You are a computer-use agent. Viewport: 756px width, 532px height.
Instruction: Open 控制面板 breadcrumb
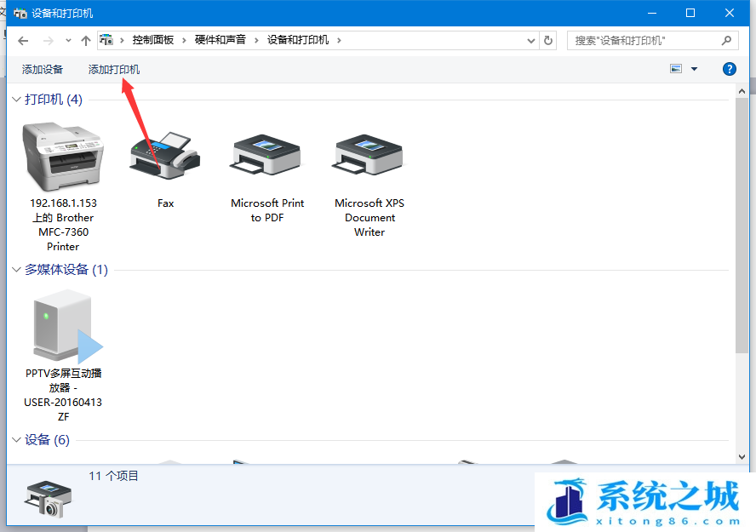153,40
